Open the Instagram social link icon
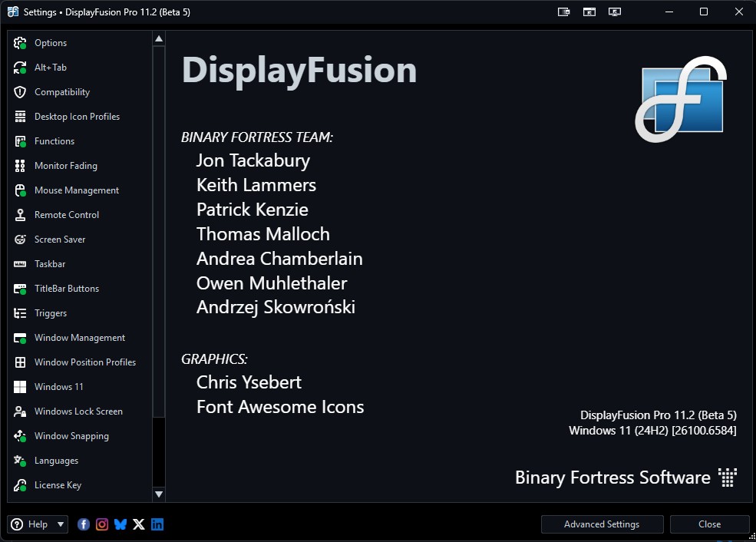Viewport: 756px width, 542px height. 102,524
